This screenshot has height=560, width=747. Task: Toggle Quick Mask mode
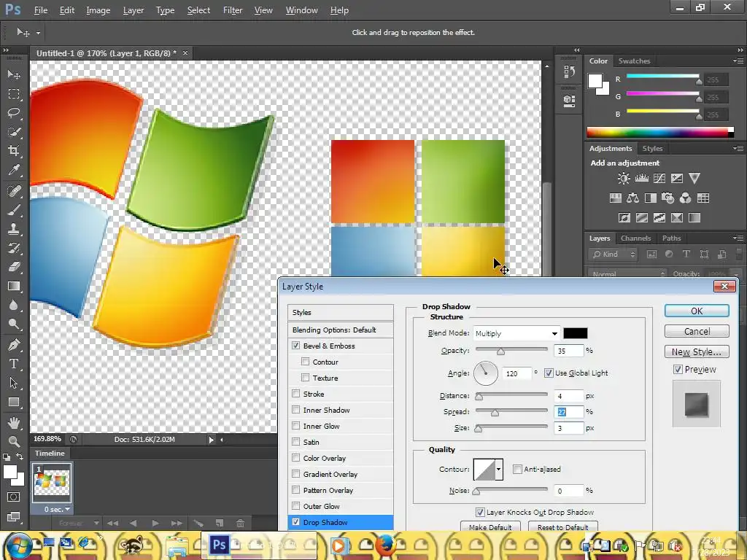pos(14,497)
